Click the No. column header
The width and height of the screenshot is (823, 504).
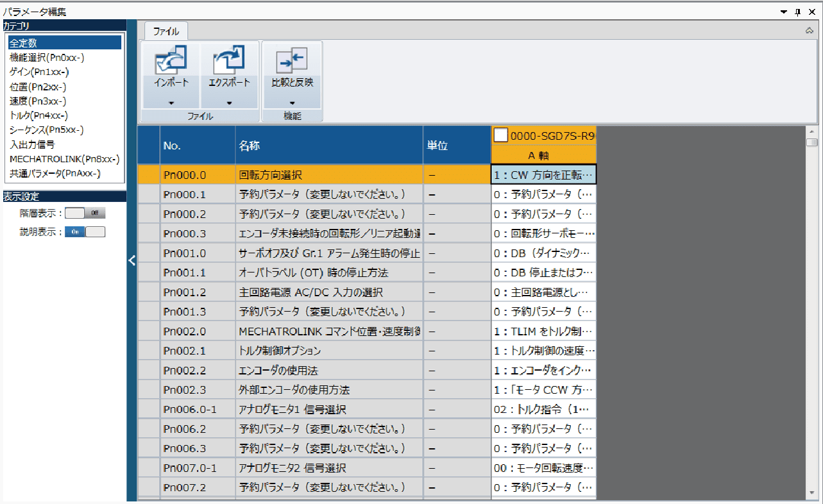point(197,146)
